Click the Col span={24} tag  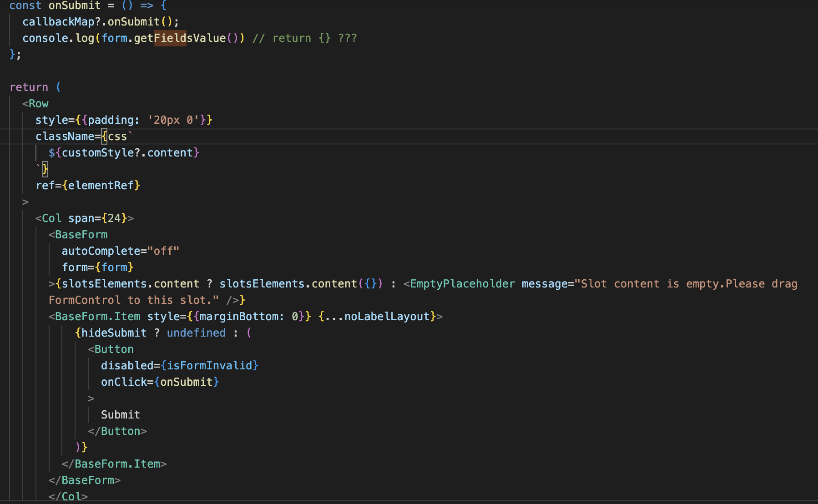coord(83,218)
